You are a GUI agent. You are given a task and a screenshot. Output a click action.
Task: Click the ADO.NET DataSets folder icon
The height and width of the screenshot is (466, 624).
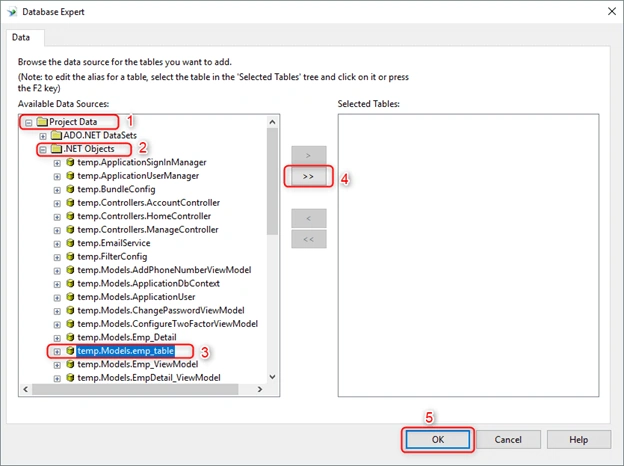(x=57, y=135)
